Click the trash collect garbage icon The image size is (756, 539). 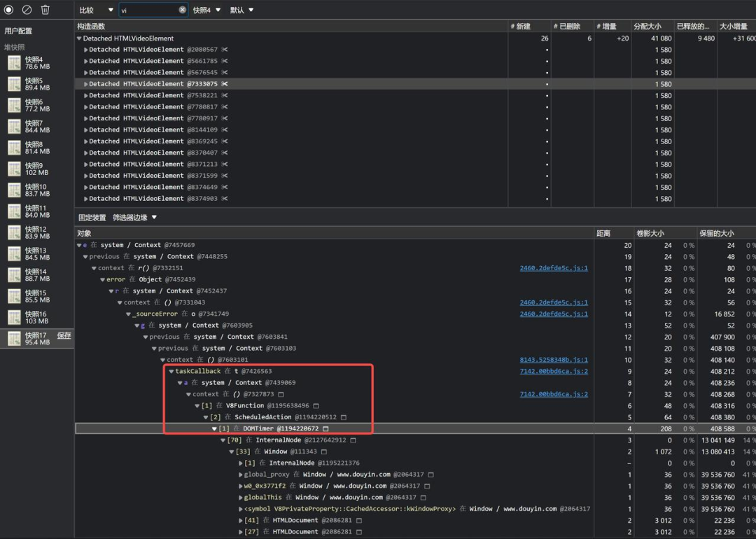[x=45, y=10]
